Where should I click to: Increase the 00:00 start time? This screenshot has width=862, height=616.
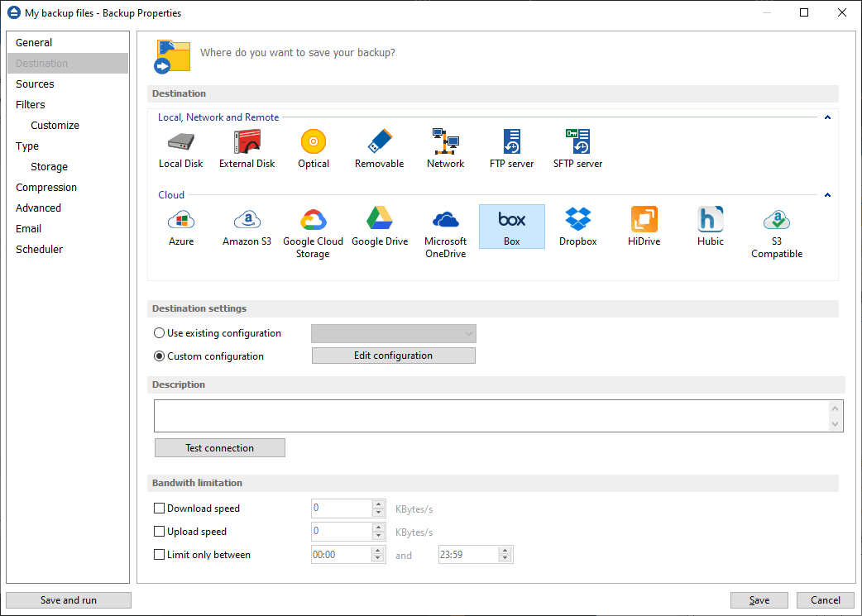click(x=378, y=550)
